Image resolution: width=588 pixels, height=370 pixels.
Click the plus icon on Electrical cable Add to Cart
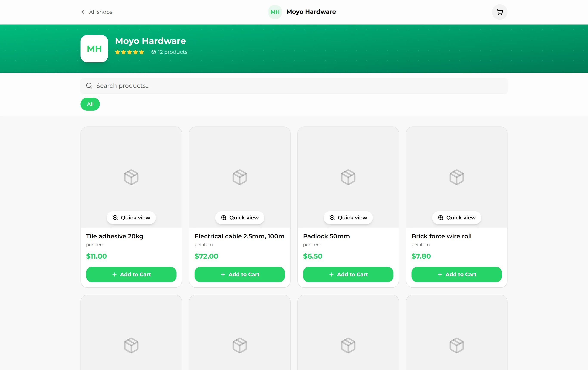[223, 274]
